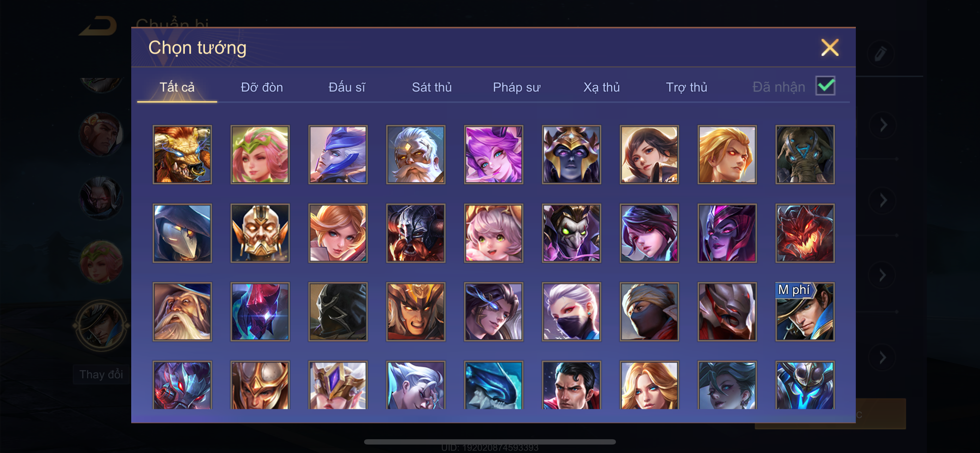Choose the golden masked dwarf hero
The width and height of the screenshot is (980, 453).
pyautogui.click(x=260, y=233)
